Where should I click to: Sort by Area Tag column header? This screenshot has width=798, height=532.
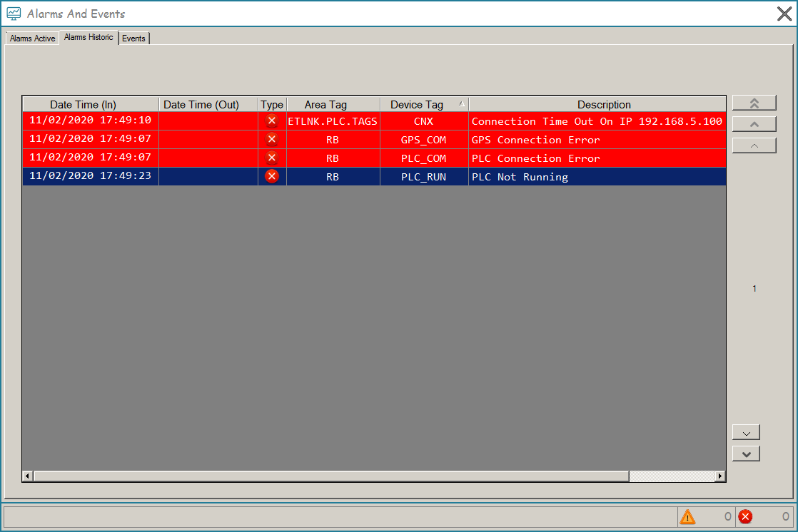tap(333, 104)
